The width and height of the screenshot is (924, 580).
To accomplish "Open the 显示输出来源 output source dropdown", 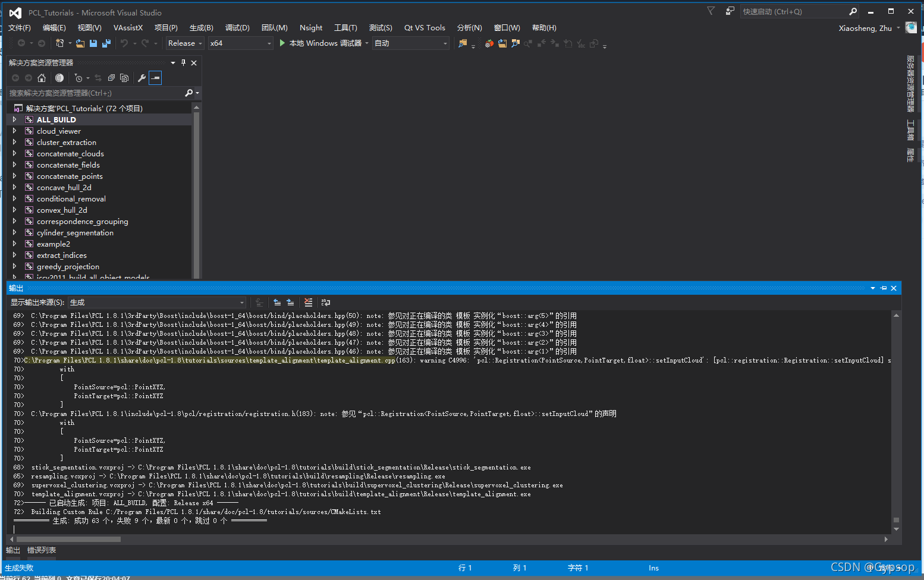I will click(x=157, y=302).
